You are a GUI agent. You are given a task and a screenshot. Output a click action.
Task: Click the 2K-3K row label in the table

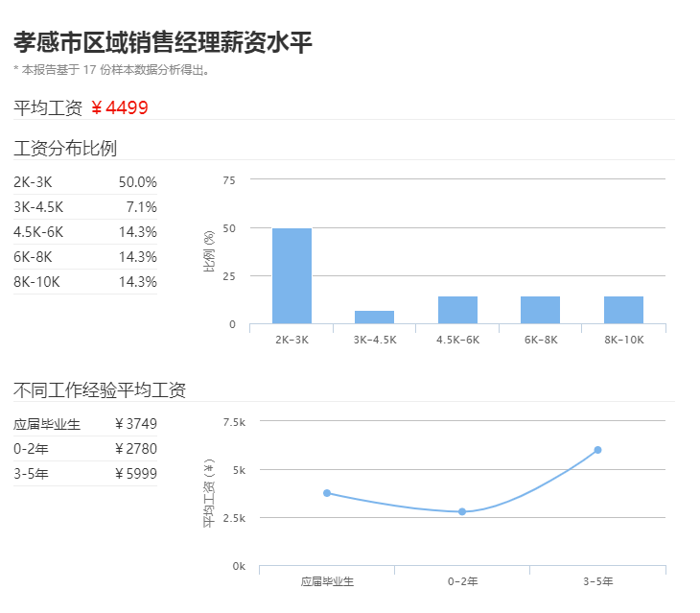33,182
